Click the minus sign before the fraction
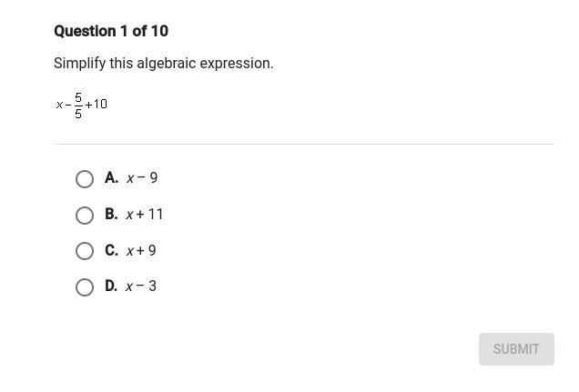Viewport: 579px width, 392px height. pyautogui.click(x=68, y=105)
